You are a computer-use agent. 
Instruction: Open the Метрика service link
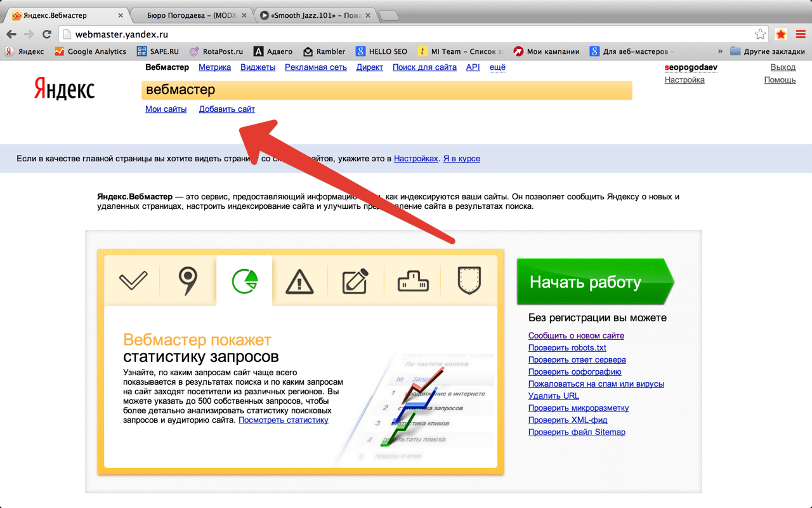214,67
